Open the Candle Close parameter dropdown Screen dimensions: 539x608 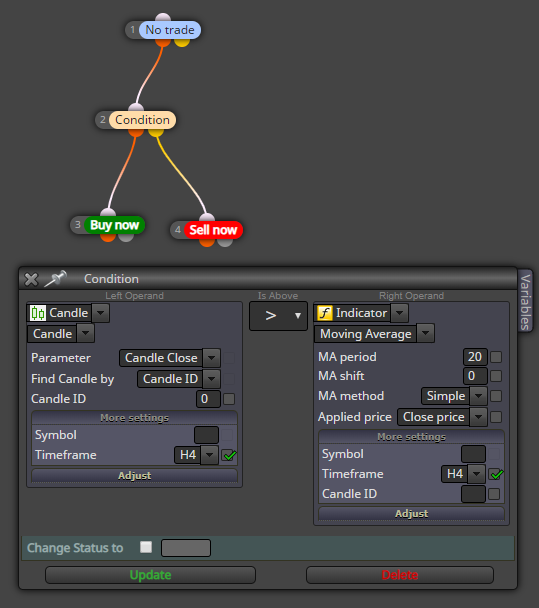tap(212, 358)
